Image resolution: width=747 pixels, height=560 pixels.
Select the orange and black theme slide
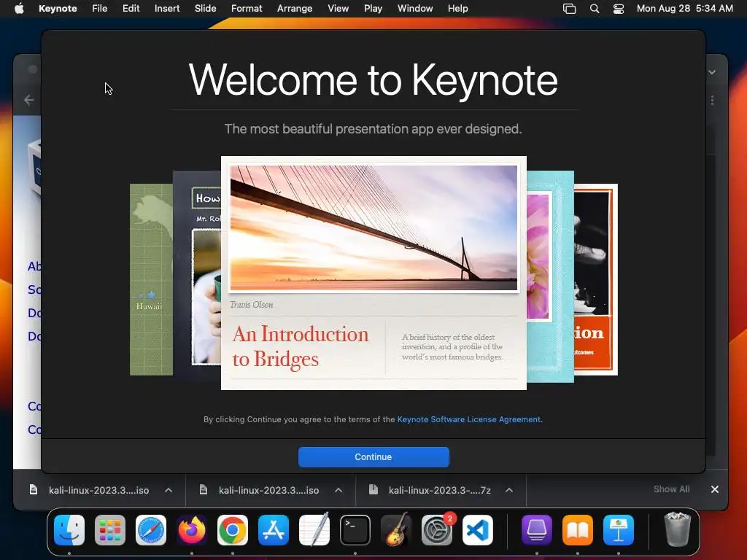(x=595, y=279)
